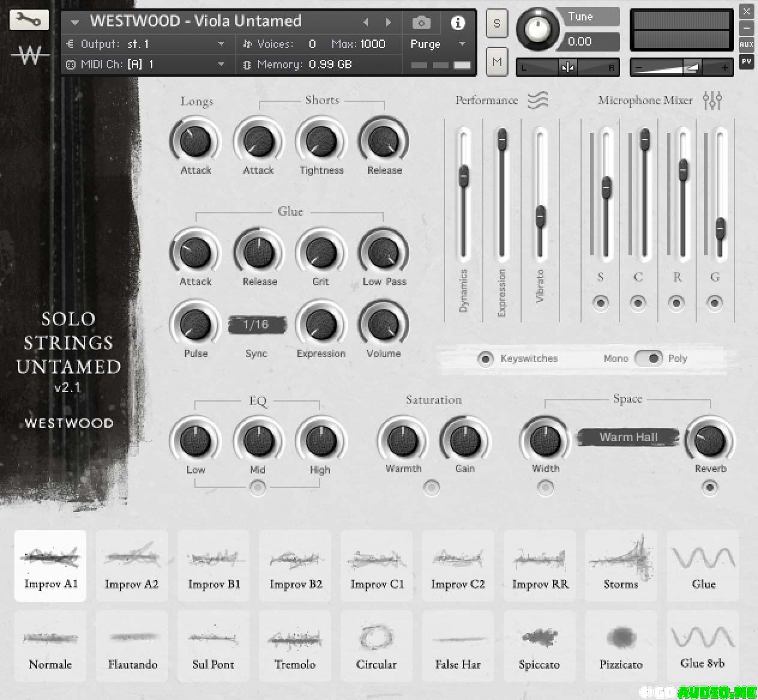
Task: Click the Expression performance slider
Action: (x=502, y=193)
